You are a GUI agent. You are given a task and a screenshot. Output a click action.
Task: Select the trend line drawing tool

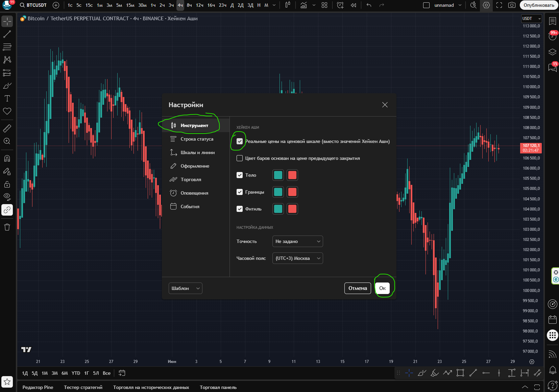[x=7, y=34]
